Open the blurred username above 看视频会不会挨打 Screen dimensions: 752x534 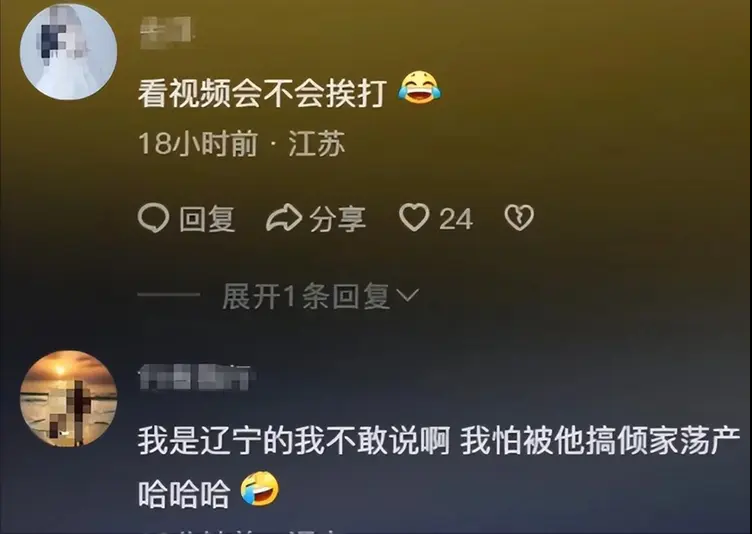(x=166, y=32)
